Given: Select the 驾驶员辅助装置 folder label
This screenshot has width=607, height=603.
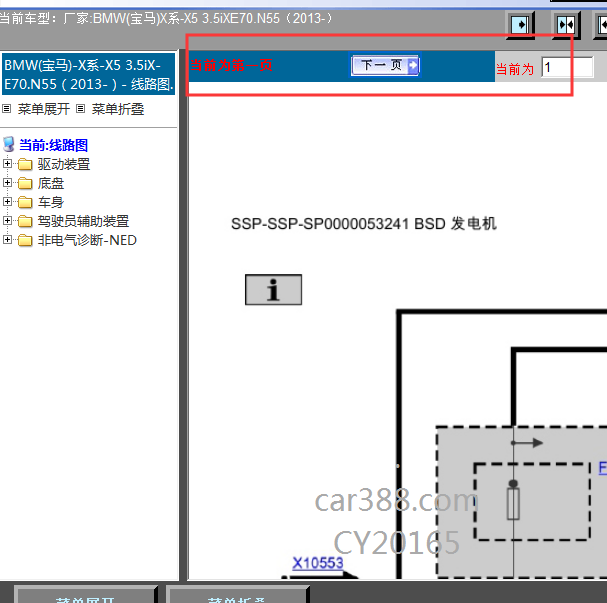Looking at the screenshot, I should [83, 221].
